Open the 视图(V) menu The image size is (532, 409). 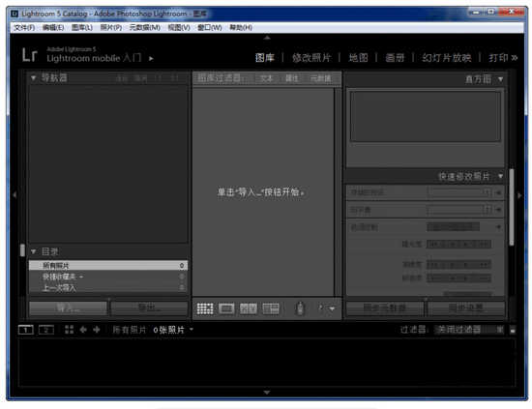pyautogui.click(x=179, y=27)
